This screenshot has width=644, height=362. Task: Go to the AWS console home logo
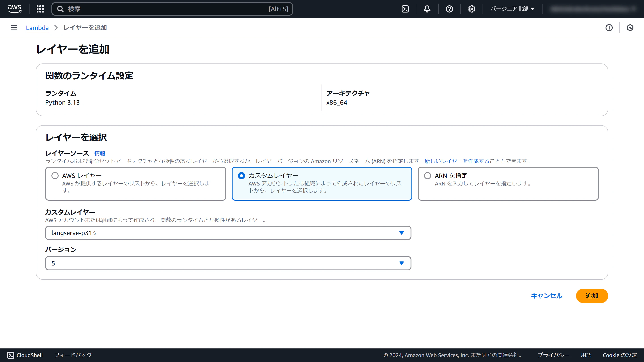15,9
